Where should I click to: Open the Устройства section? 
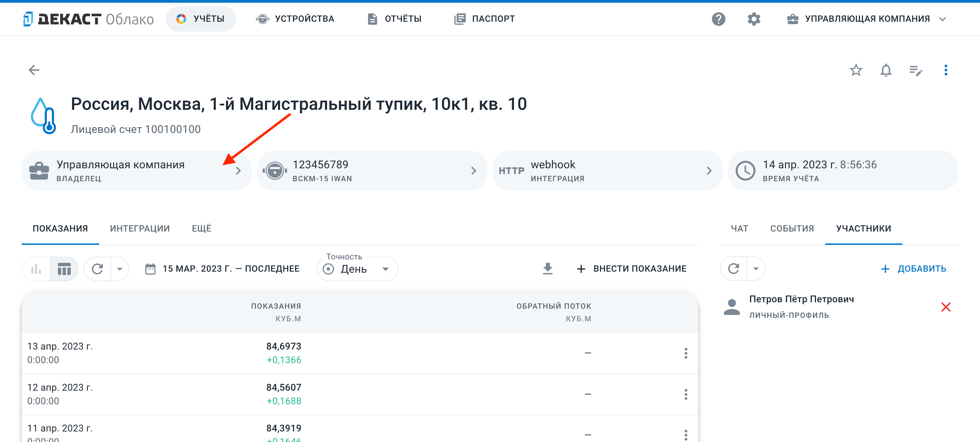295,19
